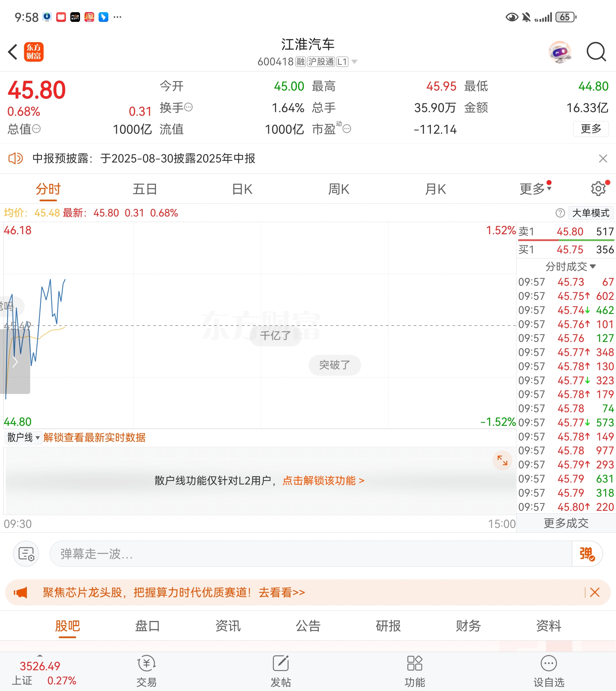Tap the 卖1 45.80 order row
This screenshot has height=691, width=616.
tap(566, 231)
